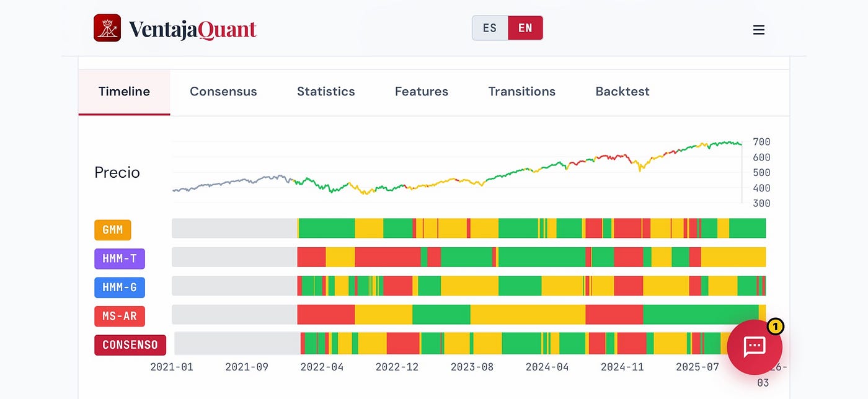The height and width of the screenshot is (399, 868).
Task: Click the CONSENSO label
Action: coord(130,345)
